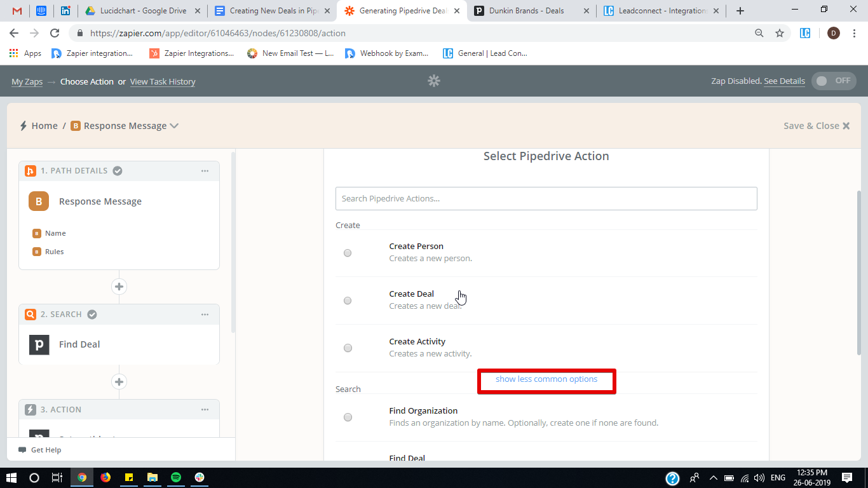868x488 pixels.
Task: Switch to Lucidchart - Google Drive tab
Action: (x=143, y=11)
